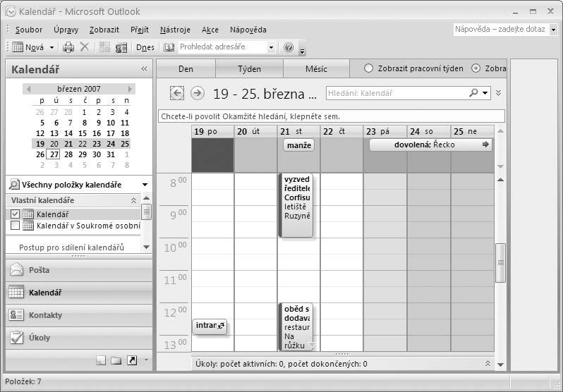Screen dimensions: 563x392
Task: Click the Prohledat adresáře search field
Action: tap(223, 47)
